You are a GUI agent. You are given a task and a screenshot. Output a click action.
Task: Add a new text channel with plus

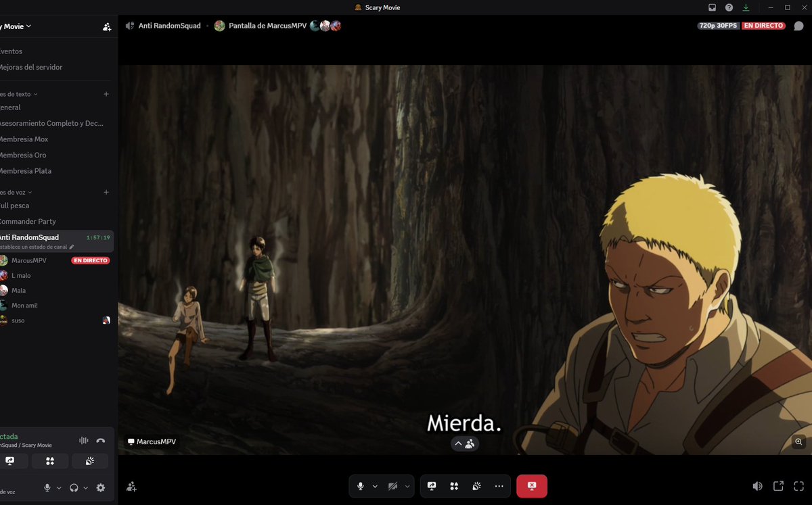point(106,94)
